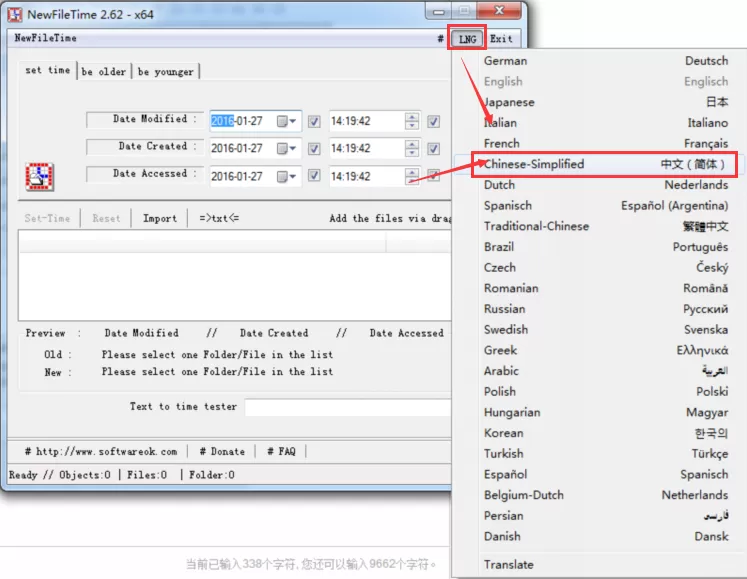The height and width of the screenshot is (579, 747).
Task: Select French language
Action: (x=599, y=143)
